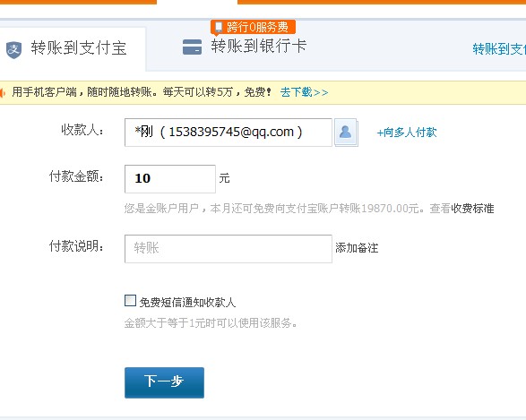This screenshot has height=420, width=526.
Task: Follow the 去下载>> link
Action: click(x=305, y=92)
